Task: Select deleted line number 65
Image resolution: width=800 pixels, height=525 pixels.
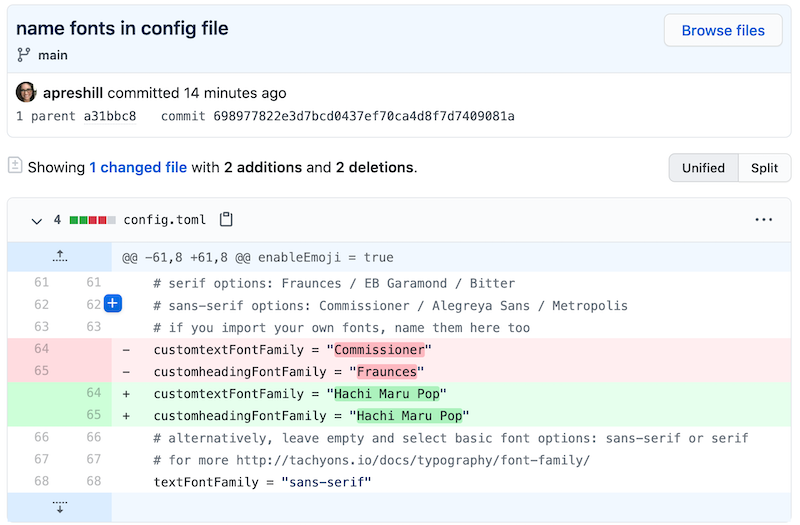Action: click(x=41, y=371)
